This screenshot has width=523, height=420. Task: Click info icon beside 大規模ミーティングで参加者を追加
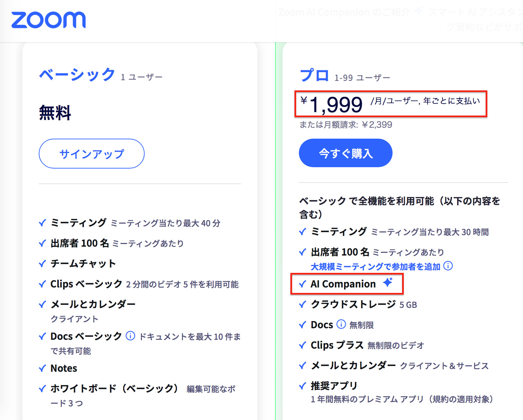tap(448, 266)
